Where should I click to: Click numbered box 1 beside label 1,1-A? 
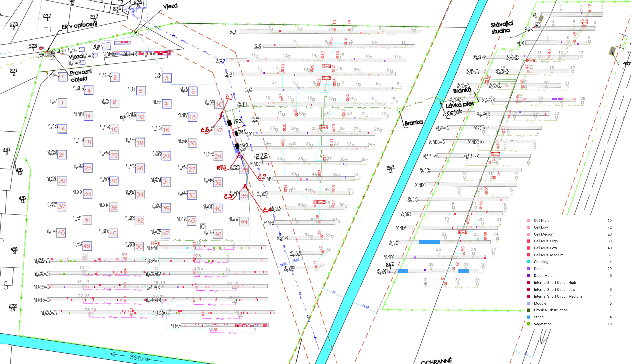(x=63, y=77)
